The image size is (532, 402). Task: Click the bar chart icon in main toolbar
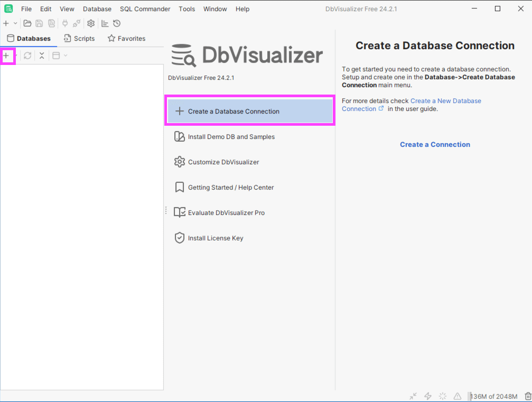pos(105,23)
